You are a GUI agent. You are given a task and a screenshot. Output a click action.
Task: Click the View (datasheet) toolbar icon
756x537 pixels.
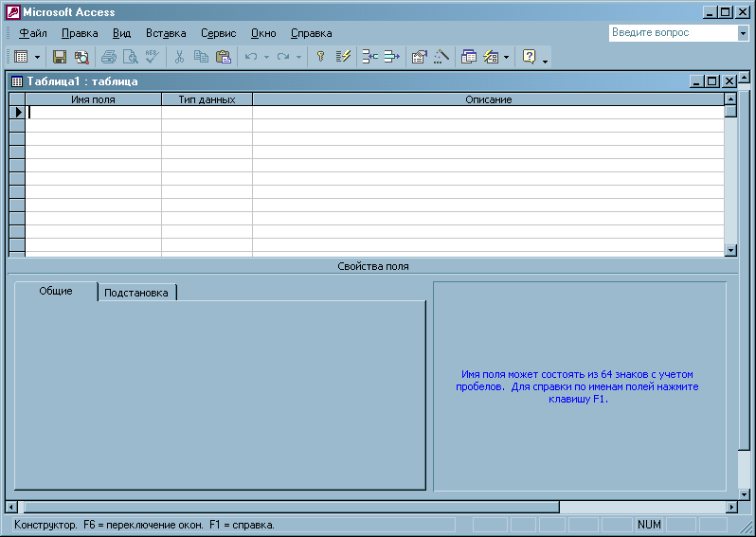(x=21, y=57)
